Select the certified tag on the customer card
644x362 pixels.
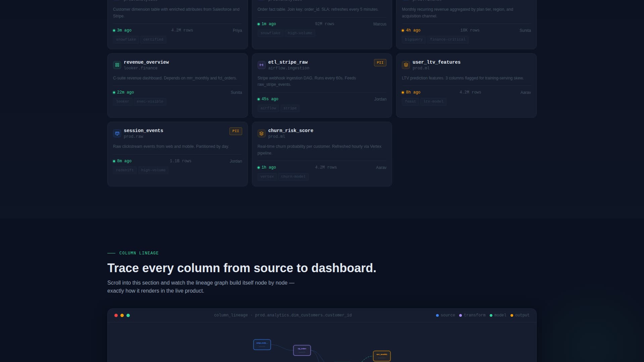(x=153, y=39)
